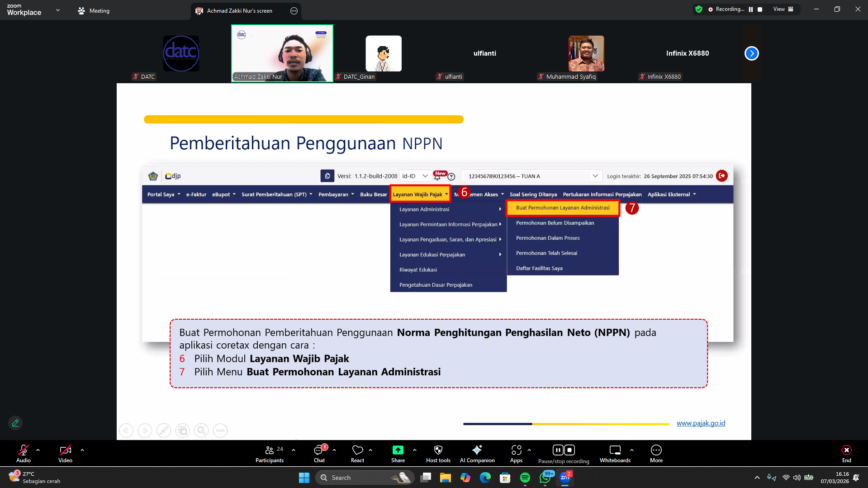
Task: Unmute the microphone Audio button
Action: (x=24, y=453)
